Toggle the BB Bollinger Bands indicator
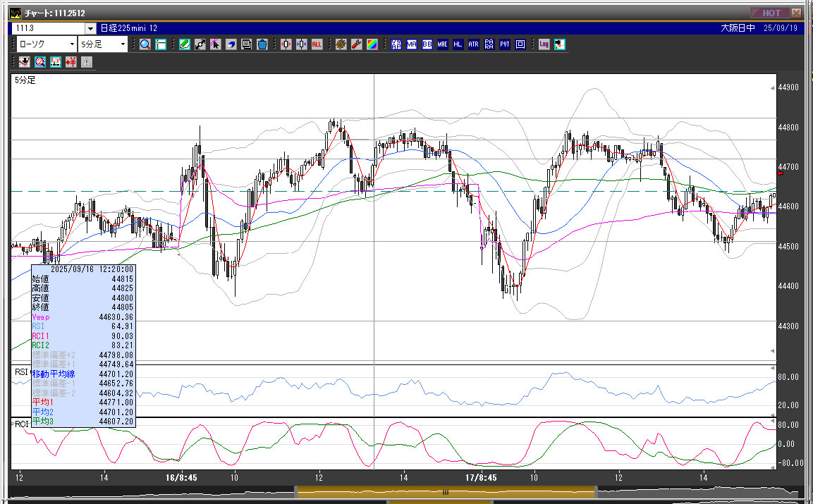 tap(427, 44)
